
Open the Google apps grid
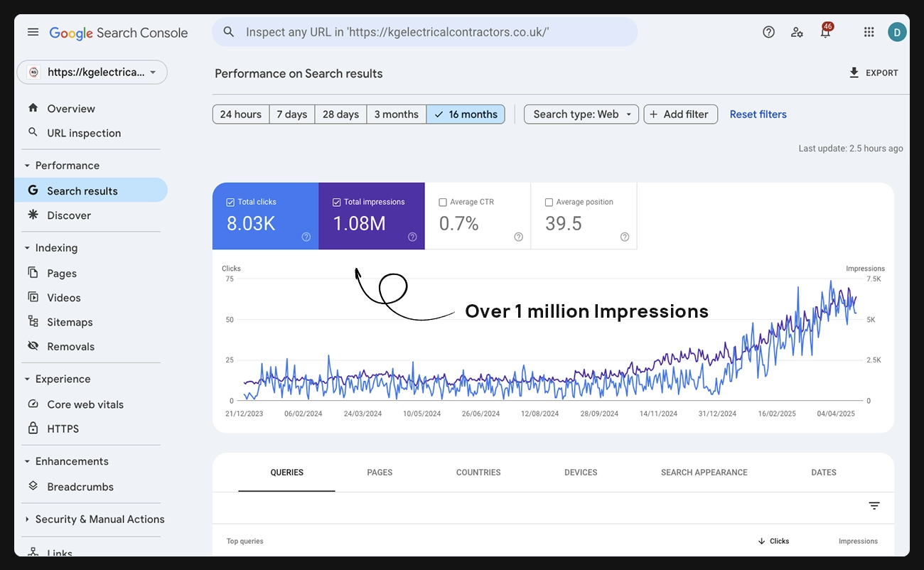tap(869, 32)
